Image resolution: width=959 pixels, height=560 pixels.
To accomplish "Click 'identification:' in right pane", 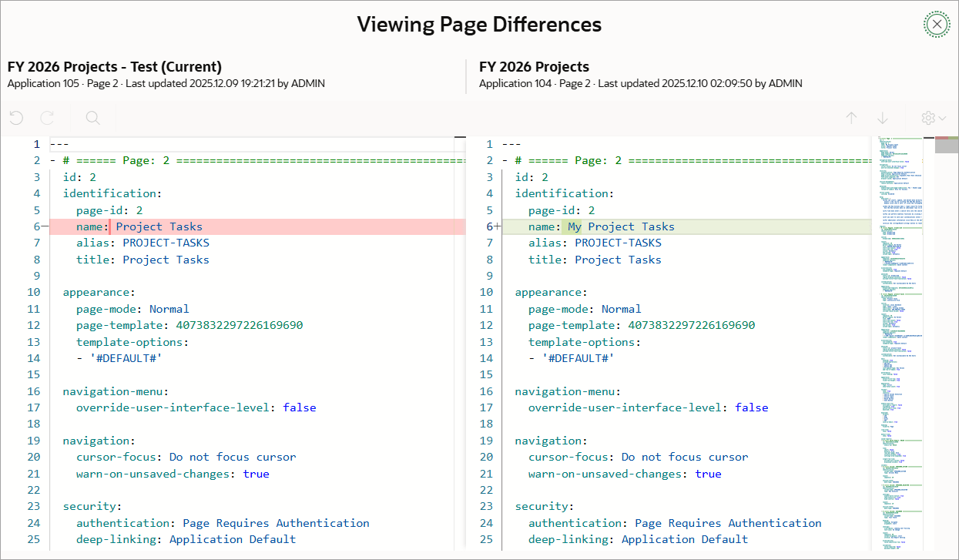I will [x=565, y=193].
